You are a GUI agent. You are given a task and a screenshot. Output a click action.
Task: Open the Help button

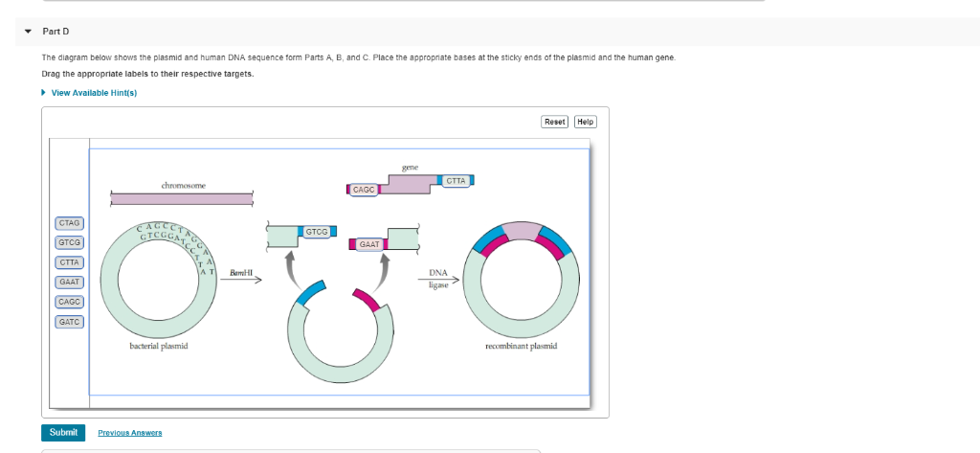[x=585, y=122]
